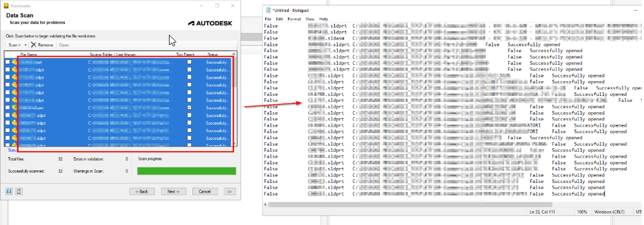Click the Top Parent column header
Screen dimensions: 644x225
[185, 54]
